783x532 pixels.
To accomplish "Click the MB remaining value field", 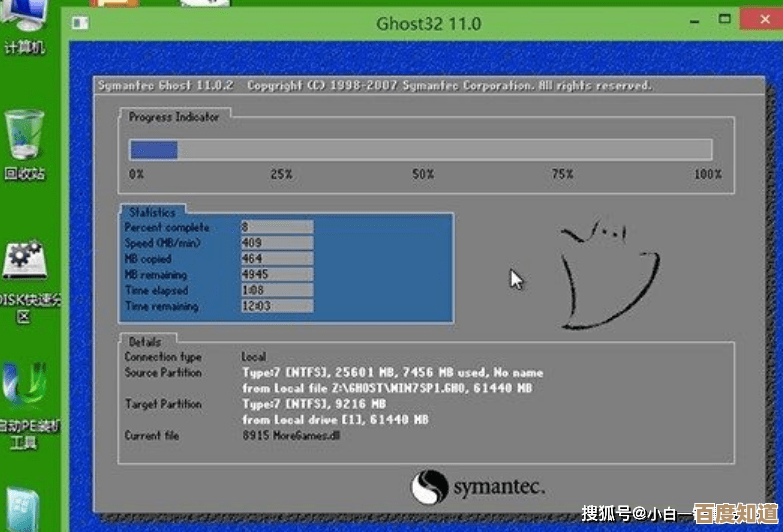I will (276, 275).
